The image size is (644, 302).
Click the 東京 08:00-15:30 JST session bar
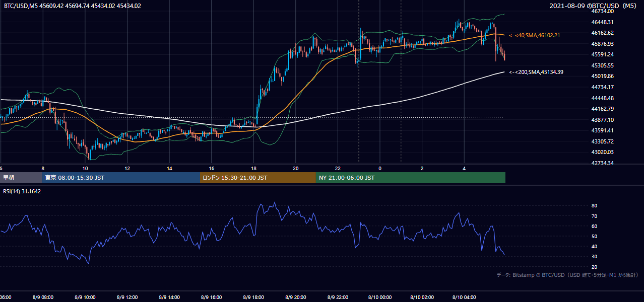[121, 178]
